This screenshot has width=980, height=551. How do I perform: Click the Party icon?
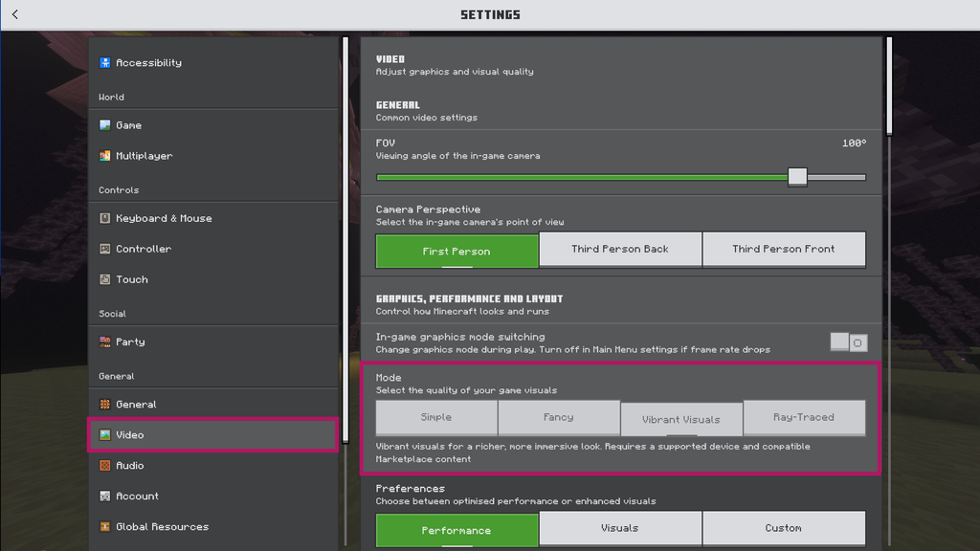(105, 342)
